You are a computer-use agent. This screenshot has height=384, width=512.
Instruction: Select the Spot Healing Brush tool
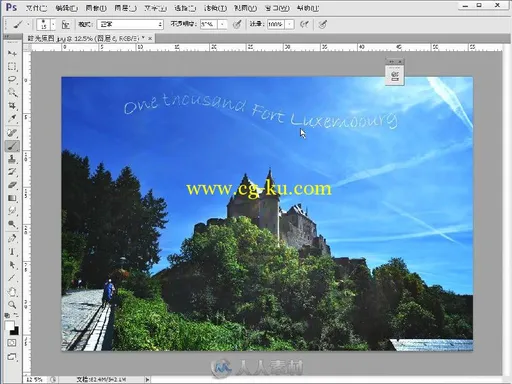click(x=12, y=133)
